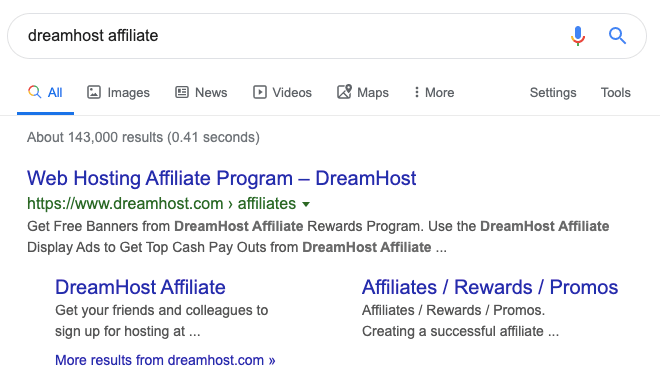Screen dimensions: 660x391
Task: Click More results from dreamhost.com
Action: click(x=165, y=360)
